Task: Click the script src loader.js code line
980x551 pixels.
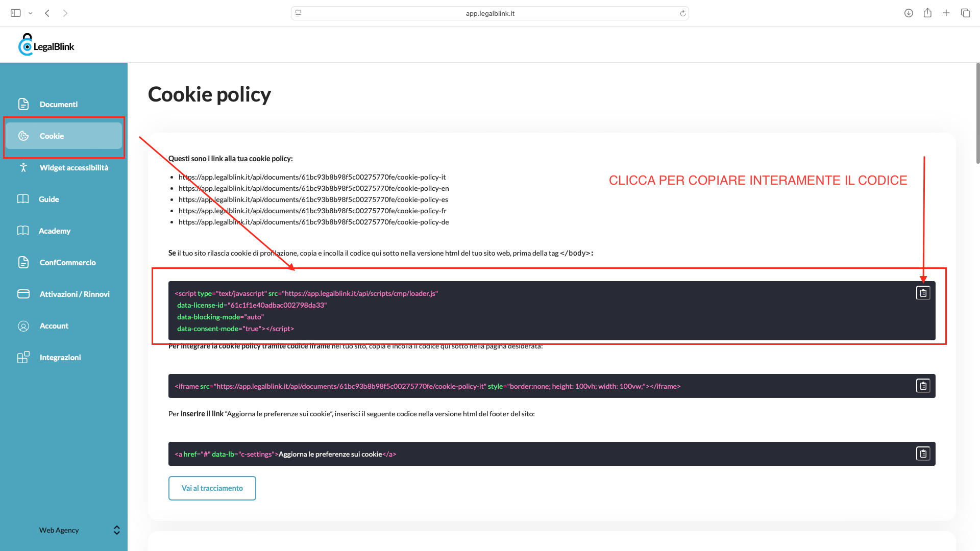Action: tap(306, 293)
